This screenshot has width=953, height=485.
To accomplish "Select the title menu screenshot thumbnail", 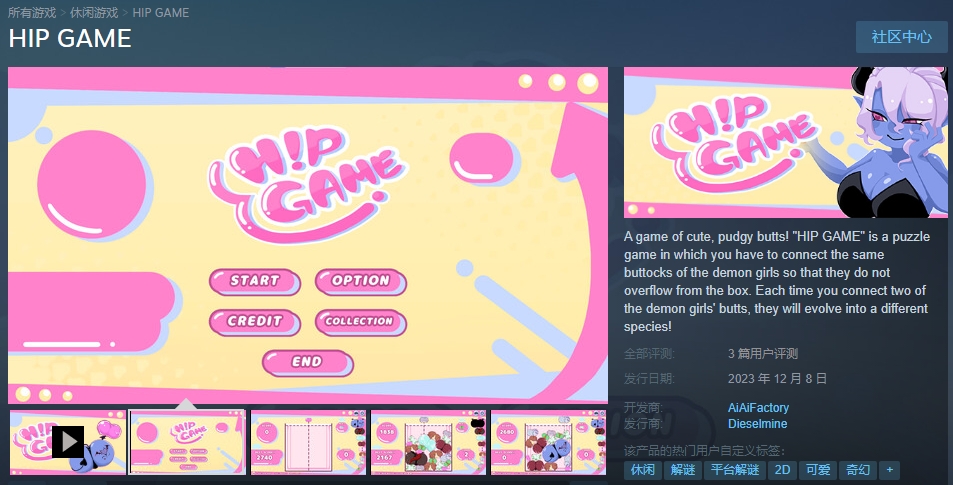I will click(188, 442).
